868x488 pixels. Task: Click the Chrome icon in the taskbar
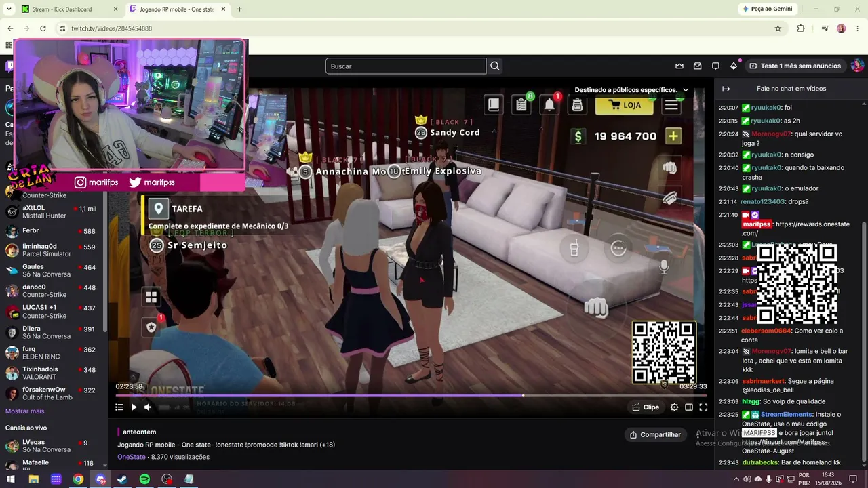(x=78, y=479)
